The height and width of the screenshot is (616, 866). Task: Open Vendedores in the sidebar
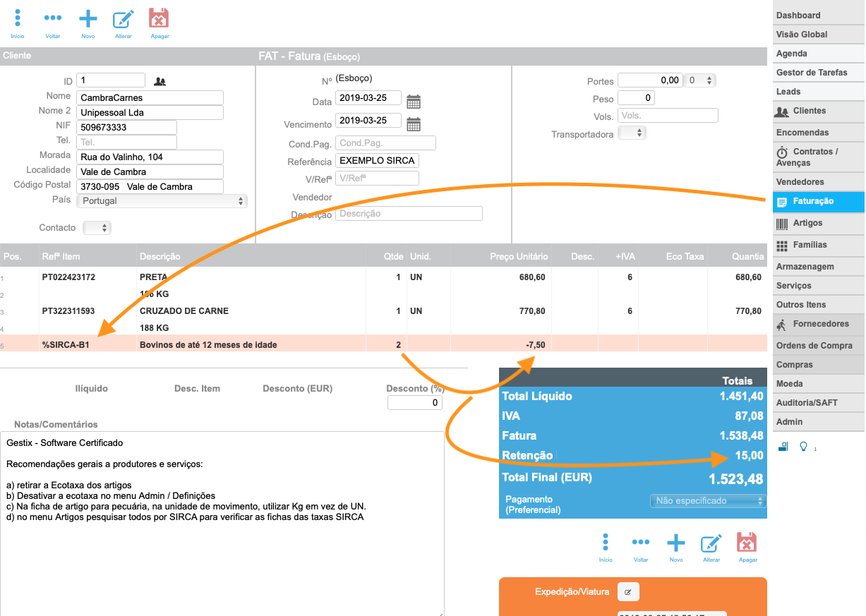coord(818,182)
